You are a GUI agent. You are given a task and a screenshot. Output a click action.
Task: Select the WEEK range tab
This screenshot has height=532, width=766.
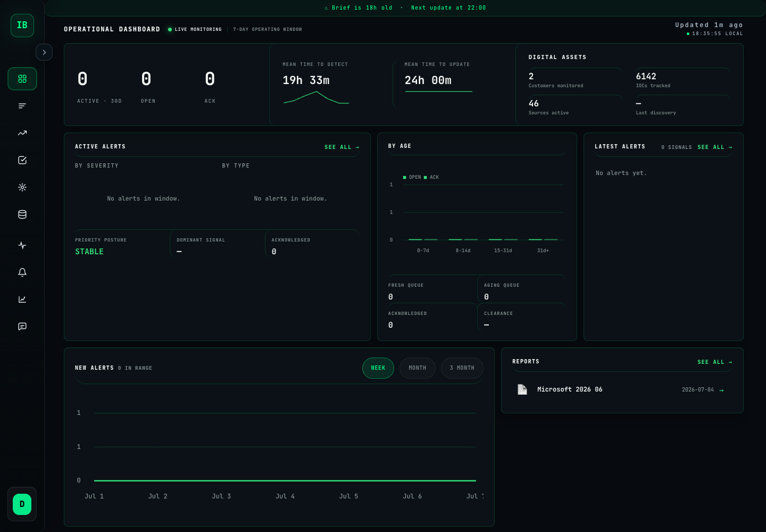[378, 368]
